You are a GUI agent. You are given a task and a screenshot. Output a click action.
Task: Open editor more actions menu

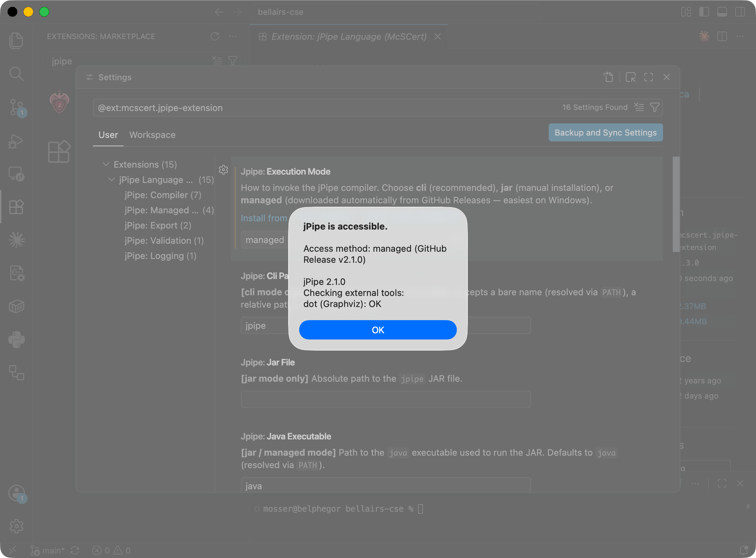[x=740, y=36]
